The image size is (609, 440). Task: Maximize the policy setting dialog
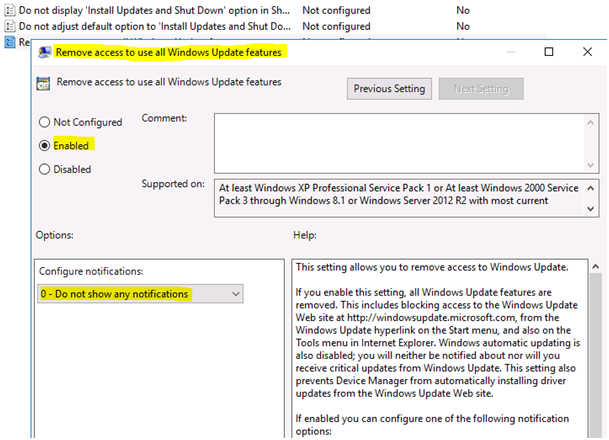pyautogui.click(x=549, y=52)
